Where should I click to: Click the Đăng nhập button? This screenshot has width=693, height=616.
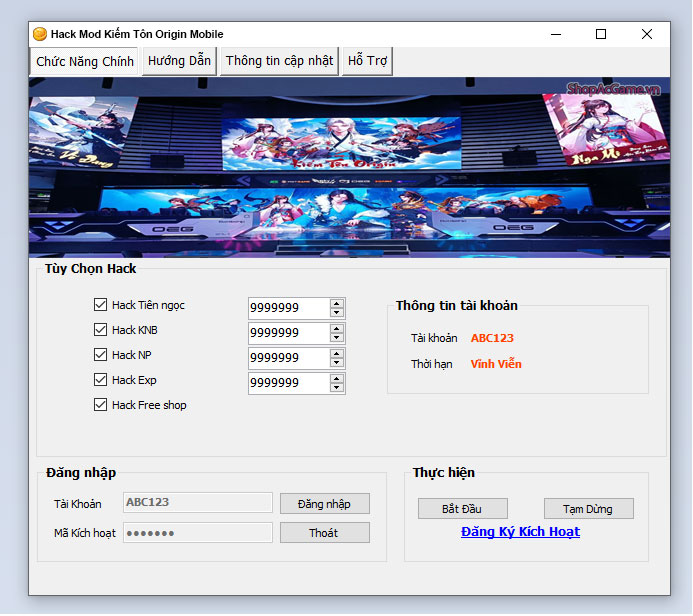point(325,504)
